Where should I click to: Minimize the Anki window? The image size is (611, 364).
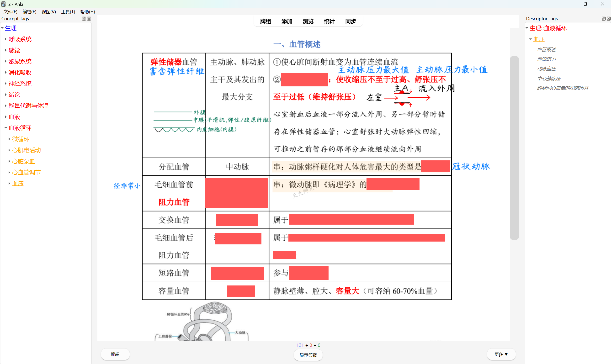569,4
